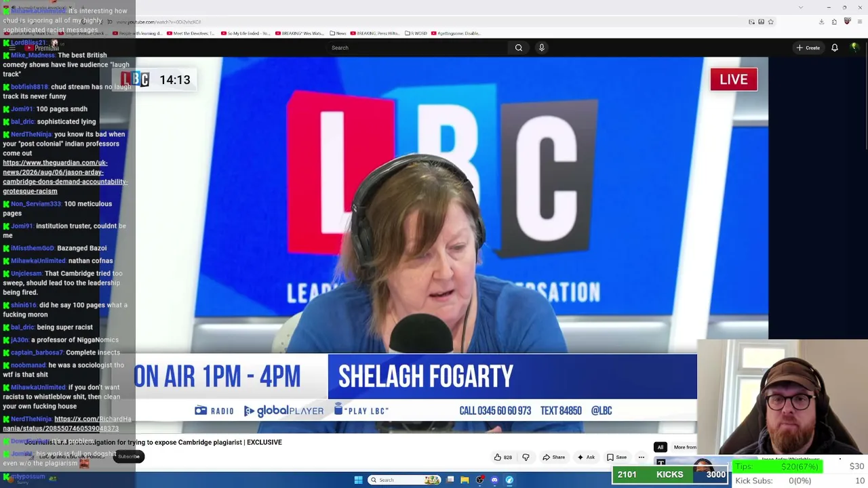Like the video with thumbs-up icon
Image resolution: width=868 pixels, height=488 pixels.
point(502,457)
